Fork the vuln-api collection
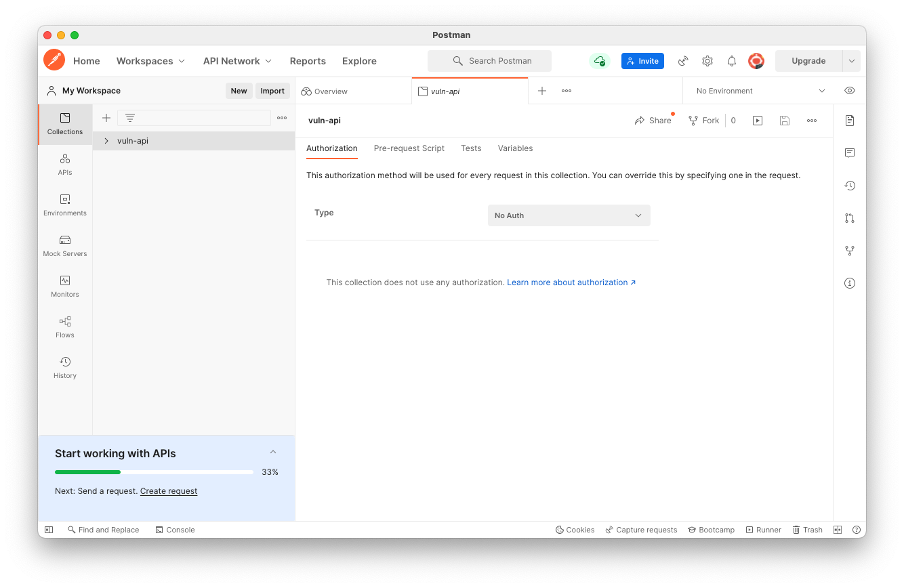Viewport: 904px width, 588px height. [704, 121]
